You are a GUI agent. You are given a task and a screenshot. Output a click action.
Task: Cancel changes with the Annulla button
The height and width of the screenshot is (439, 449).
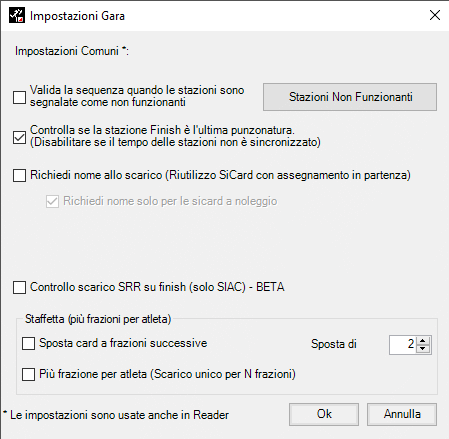click(402, 414)
